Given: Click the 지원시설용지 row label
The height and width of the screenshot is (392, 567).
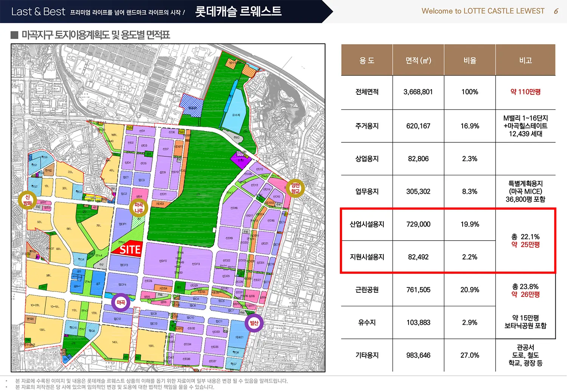Looking at the screenshot, I should pos(367,257).
